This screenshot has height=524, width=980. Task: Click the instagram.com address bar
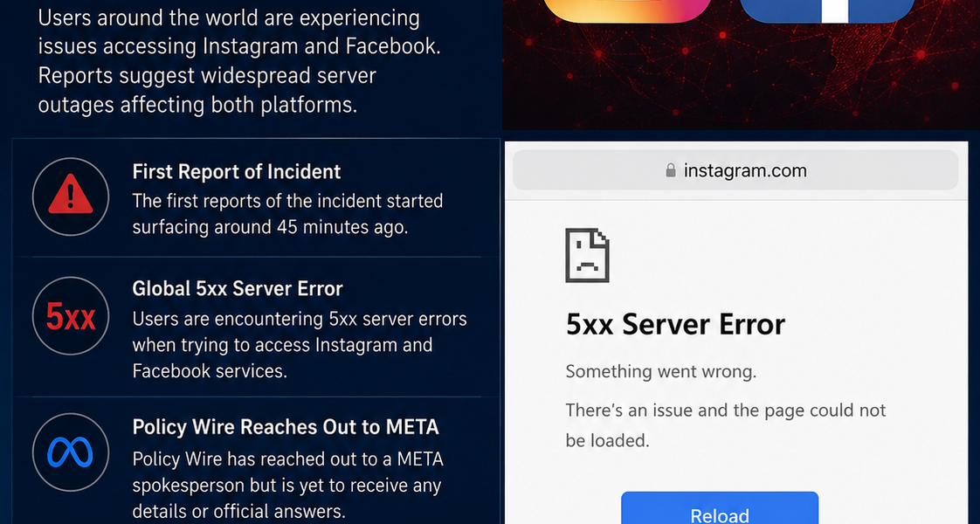click(735, 170)
